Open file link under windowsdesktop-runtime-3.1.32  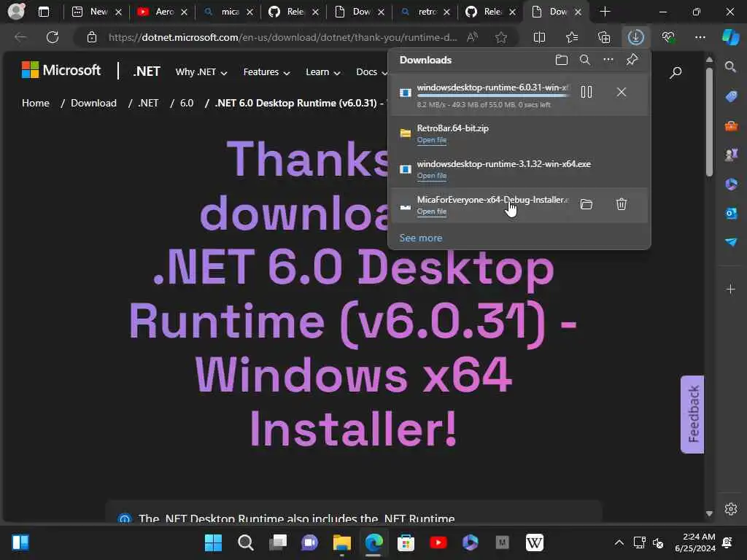(x=432, y=176)
